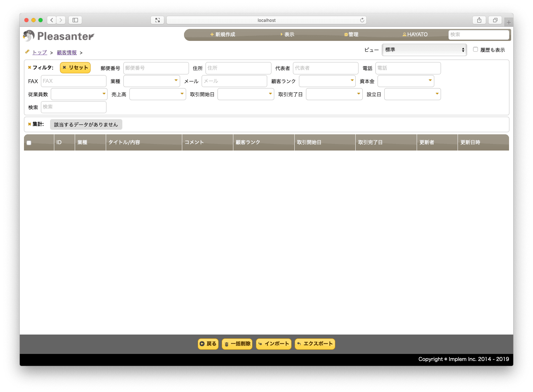Click the Pleasanter logo
Image resolution: width=533 pixels, height=392 pixels.
tap(59, 36)
